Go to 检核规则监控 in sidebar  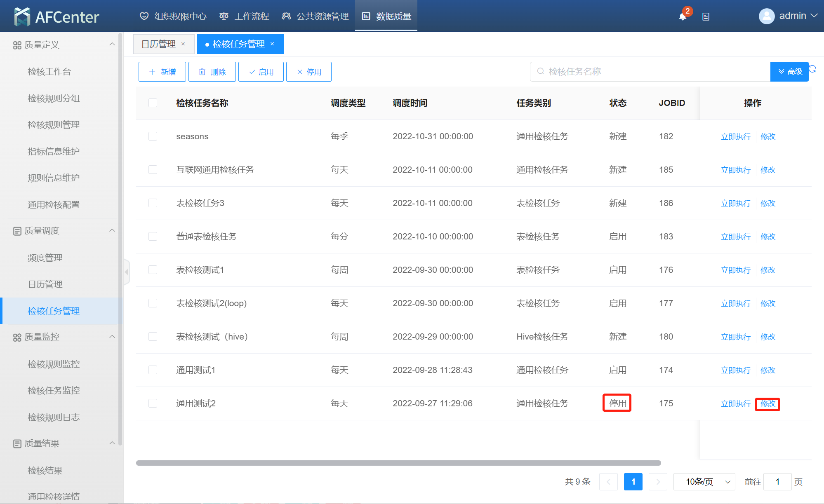(54, 364)
